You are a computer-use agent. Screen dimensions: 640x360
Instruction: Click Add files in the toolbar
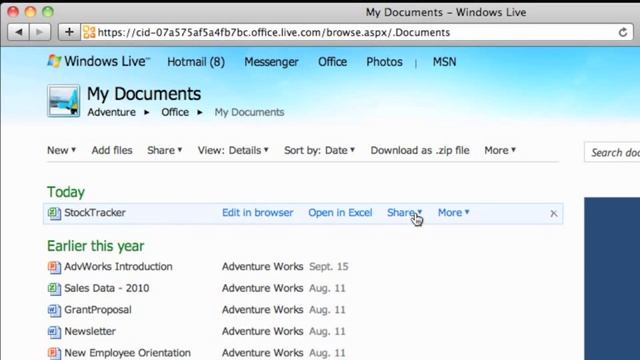coord(112,150)
